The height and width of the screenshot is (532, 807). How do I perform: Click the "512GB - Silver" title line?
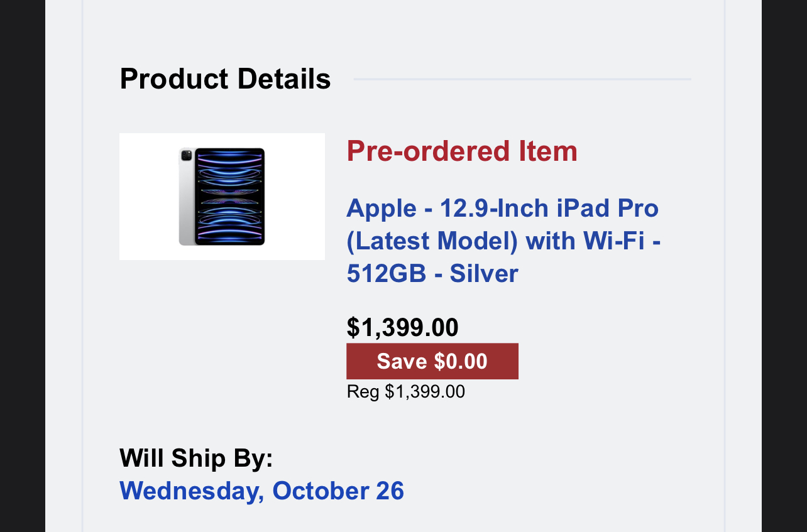tap(432, 273)
